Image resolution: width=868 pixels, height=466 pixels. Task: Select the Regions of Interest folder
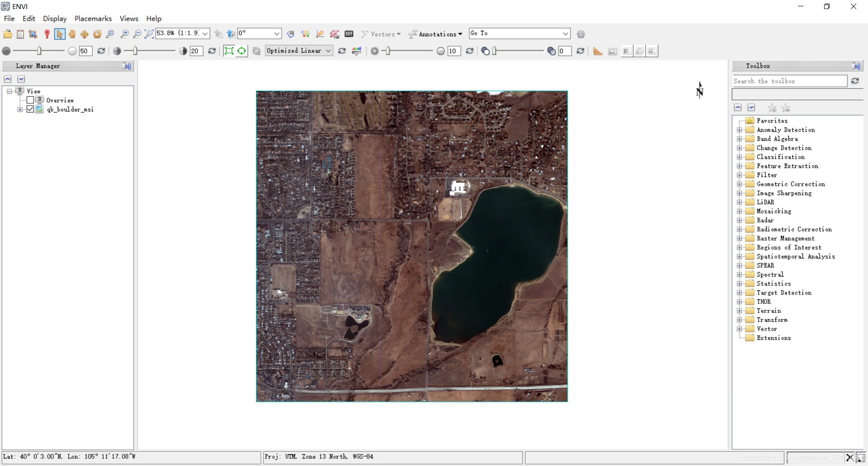pyautogui.click(x=789, y=247)
